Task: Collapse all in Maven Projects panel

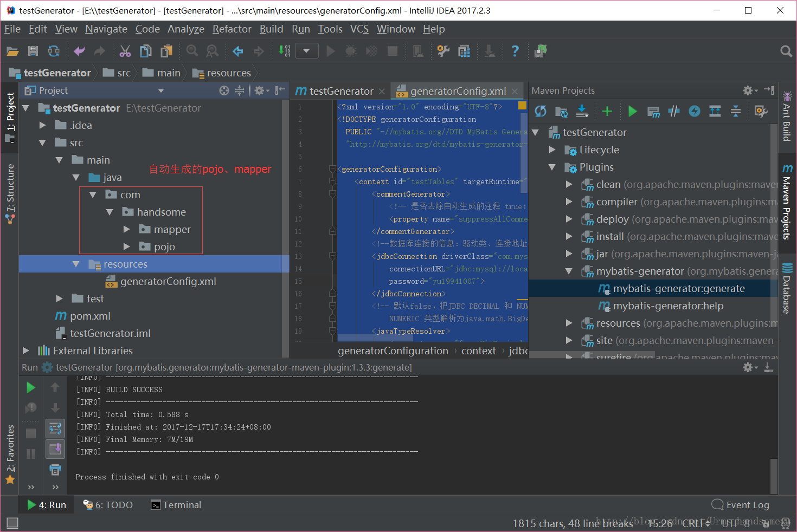Action: pos(736,112)
